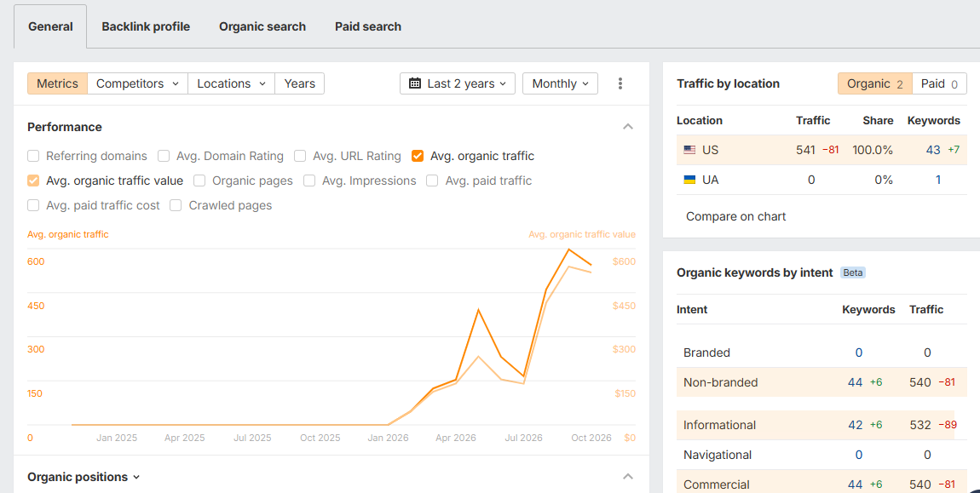The width and height of the screenshot is (980, 493).
Task: Click the Informational traffic value 532
Action: pos(920,425)
